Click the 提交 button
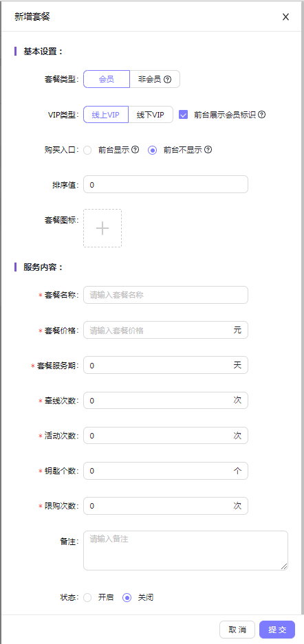304x644 pixels. [x=277, y=629]
